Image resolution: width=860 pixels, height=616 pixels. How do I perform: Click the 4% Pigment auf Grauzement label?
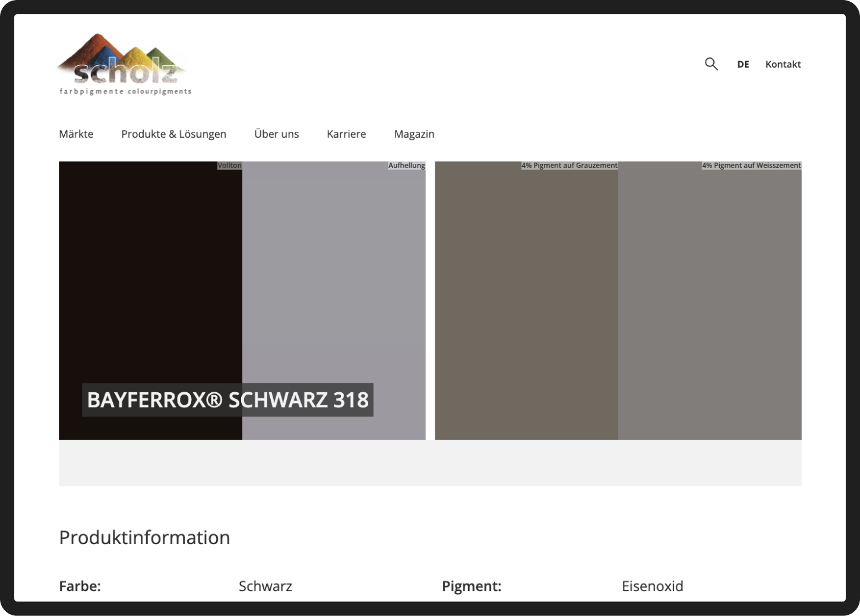[569, 166]
